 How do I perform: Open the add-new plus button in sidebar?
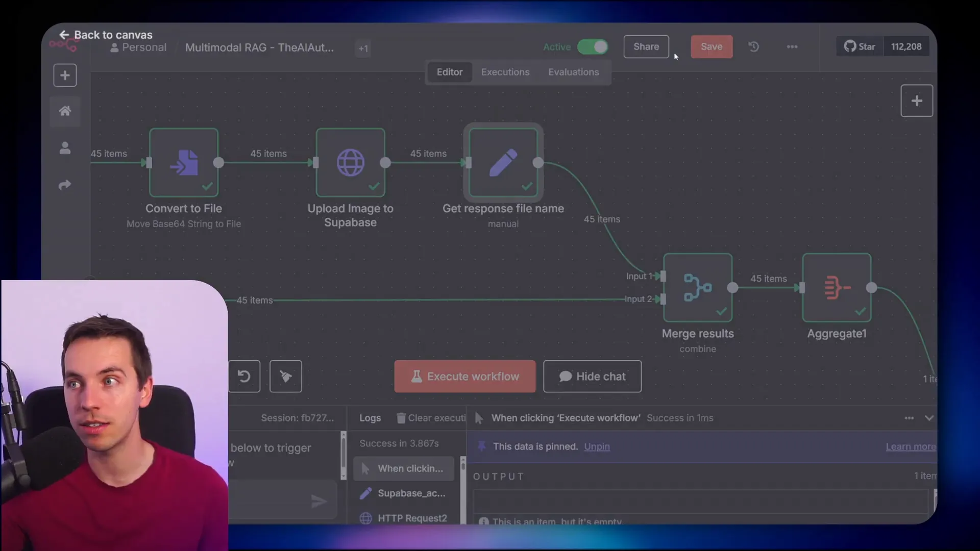click(x=65, y=76)
